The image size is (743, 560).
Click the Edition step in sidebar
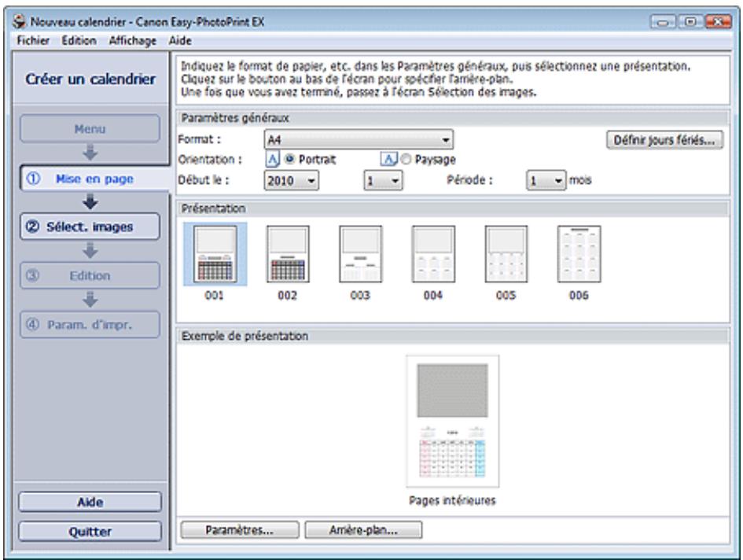[x=90, y=275]
